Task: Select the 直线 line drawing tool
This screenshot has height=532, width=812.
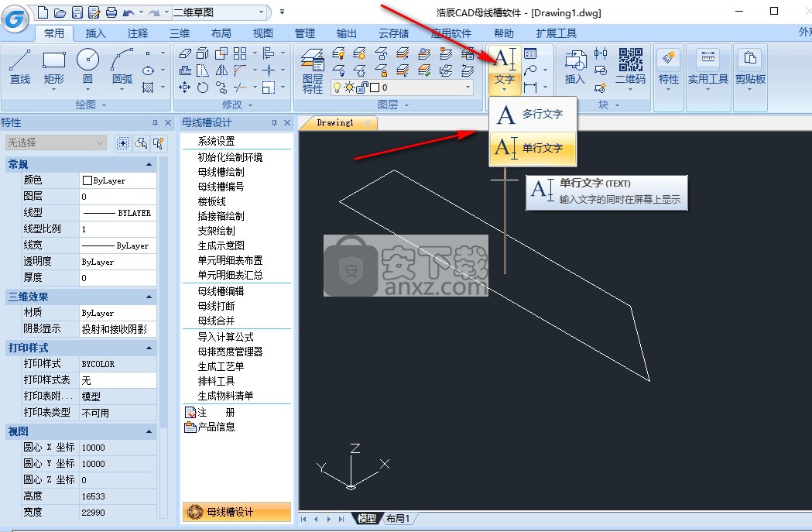Action: (20, 67)
